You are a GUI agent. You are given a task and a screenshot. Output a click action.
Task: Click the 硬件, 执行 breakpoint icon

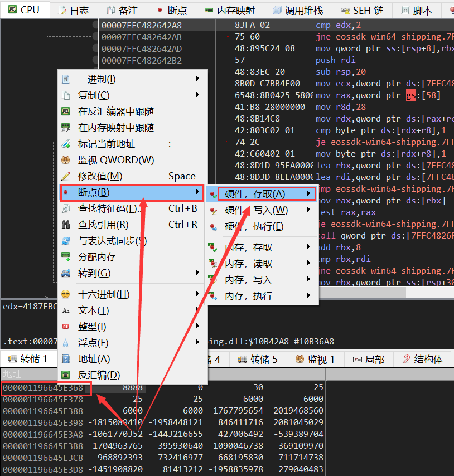214,226
